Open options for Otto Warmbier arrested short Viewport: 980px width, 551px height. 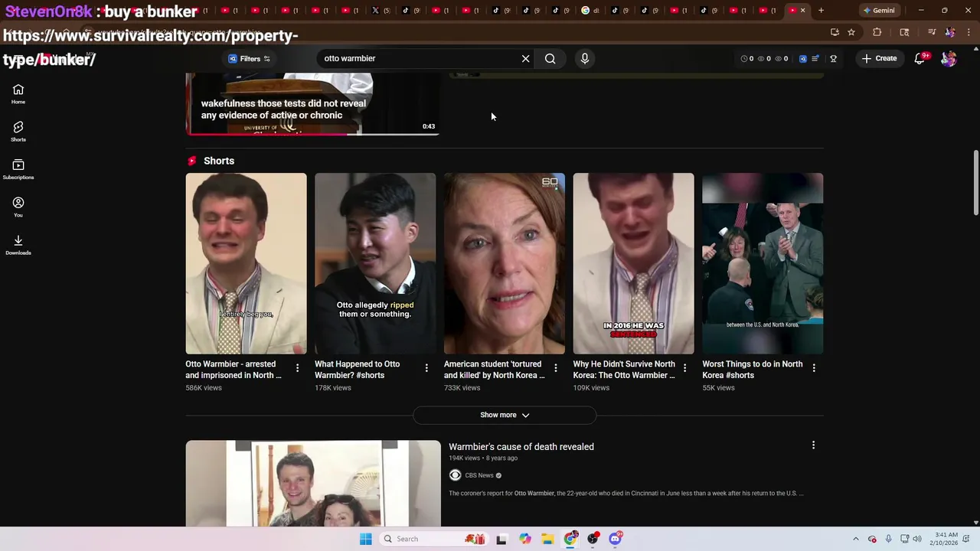[x=297, y=368]
